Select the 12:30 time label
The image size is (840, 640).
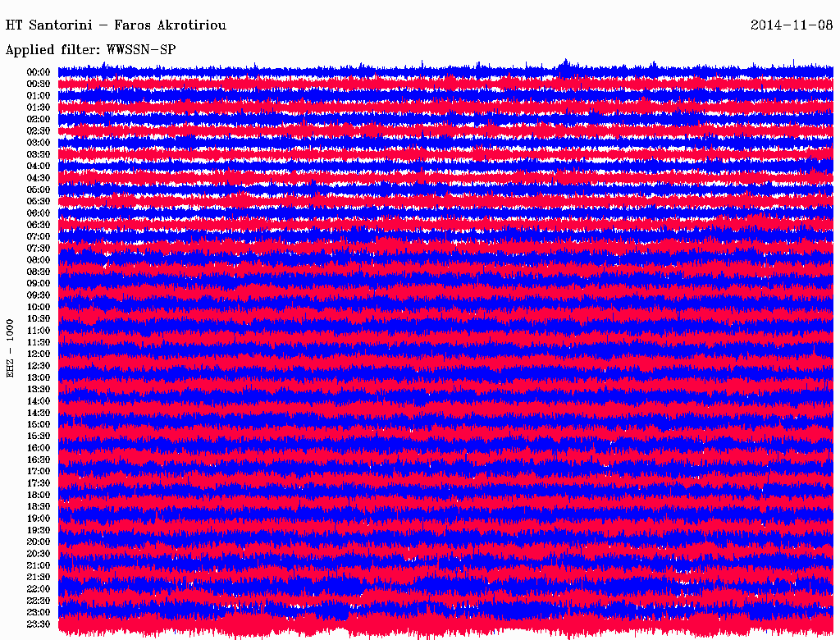pos(39,366)
